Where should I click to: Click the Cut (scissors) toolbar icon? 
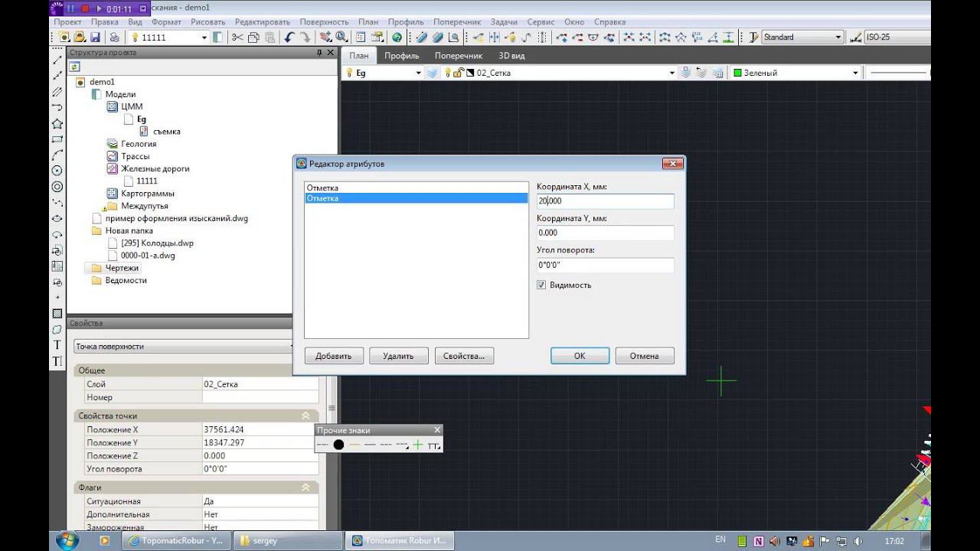pos(237,37)
